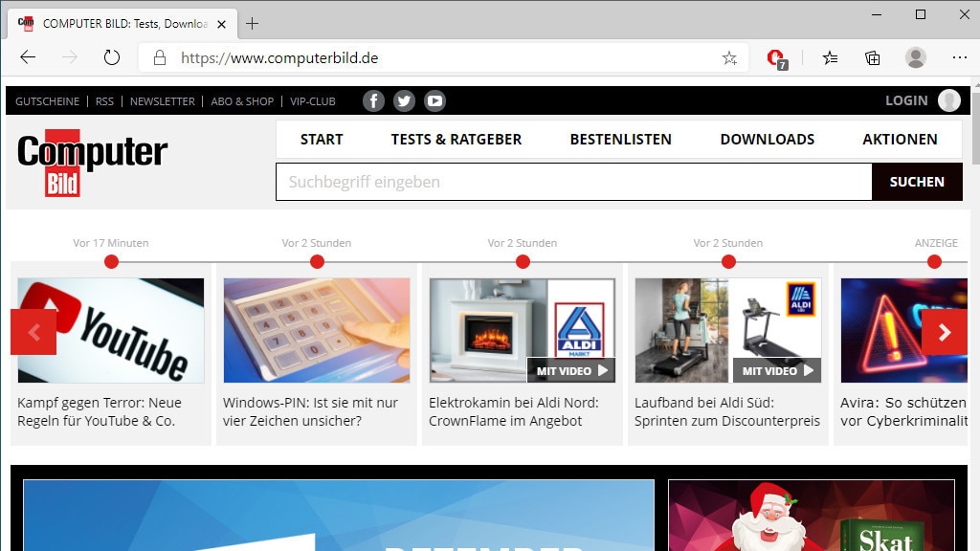980x551 pixels.
Task: Open the YouTube channel icon
Action: 434,100
